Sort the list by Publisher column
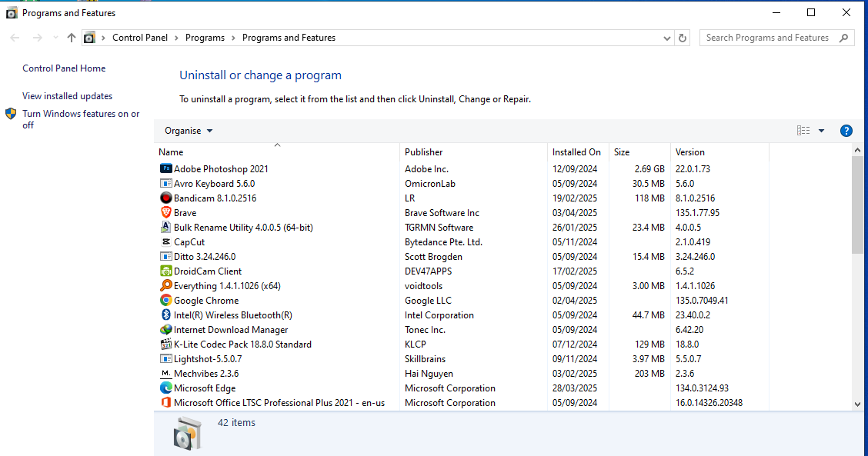The height and width of the screenshot is (456, 868). point(424,152)
